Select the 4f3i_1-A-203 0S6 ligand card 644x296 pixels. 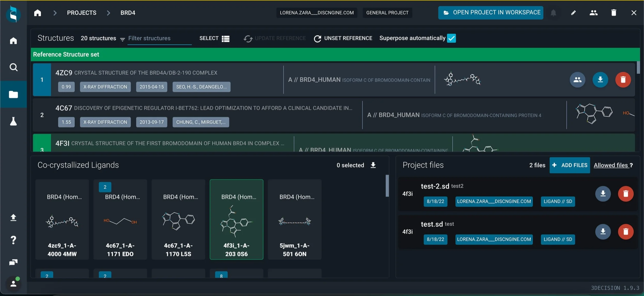pos(236,219)
